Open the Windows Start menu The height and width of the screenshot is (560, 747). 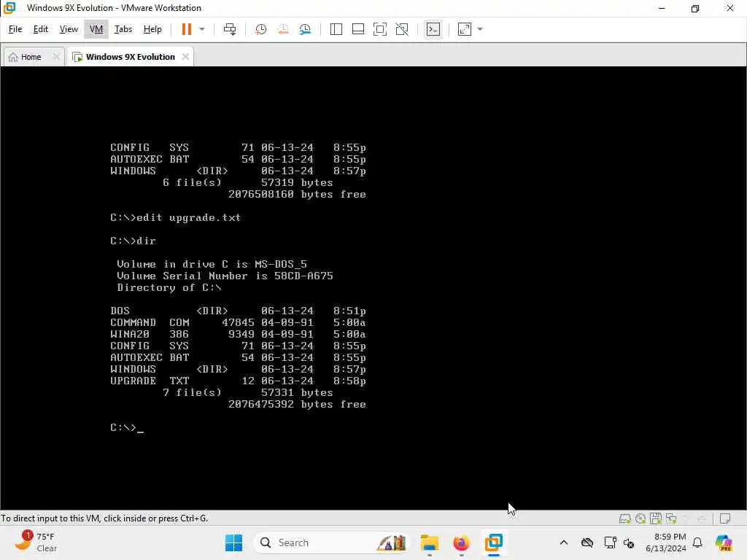click(233, 542)
